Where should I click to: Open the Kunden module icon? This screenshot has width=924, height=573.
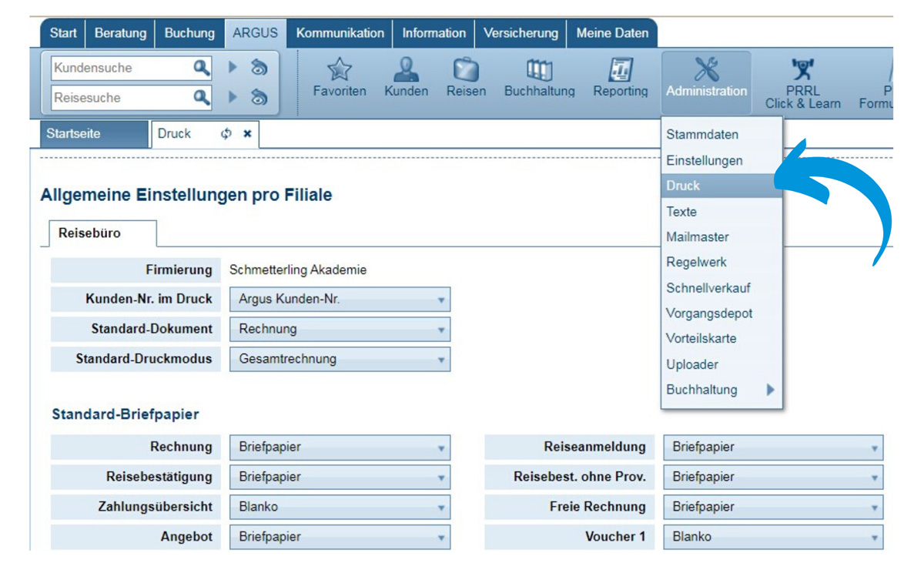tap(406, 71)
